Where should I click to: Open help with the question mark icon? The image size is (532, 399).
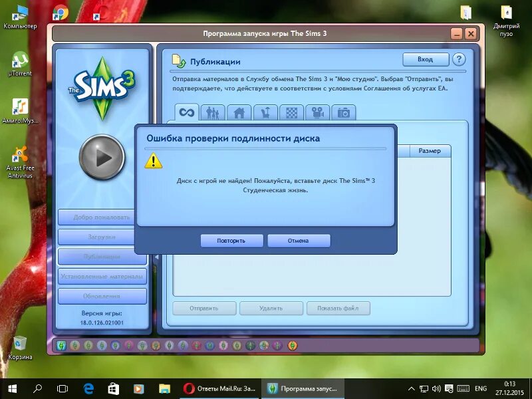459,59
